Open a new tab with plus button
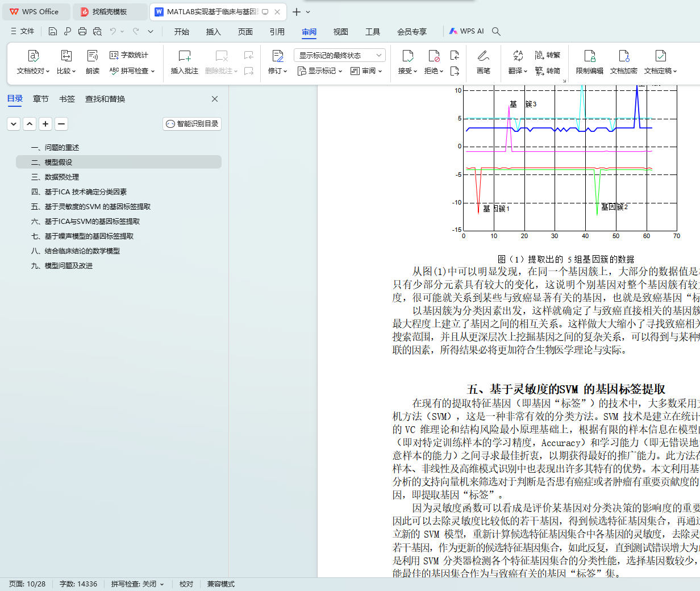This screenshot has width=700, height=591. click(297, 12)
